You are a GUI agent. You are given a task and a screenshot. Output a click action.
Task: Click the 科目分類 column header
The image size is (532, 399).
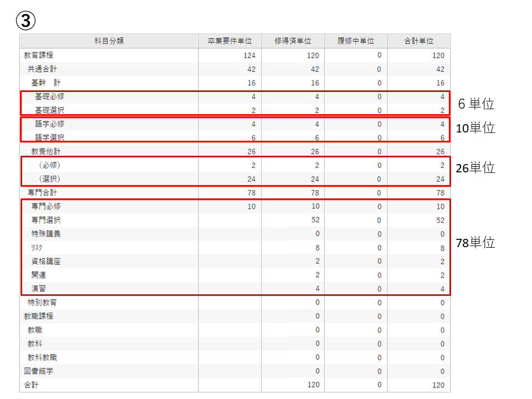point(109,41)
